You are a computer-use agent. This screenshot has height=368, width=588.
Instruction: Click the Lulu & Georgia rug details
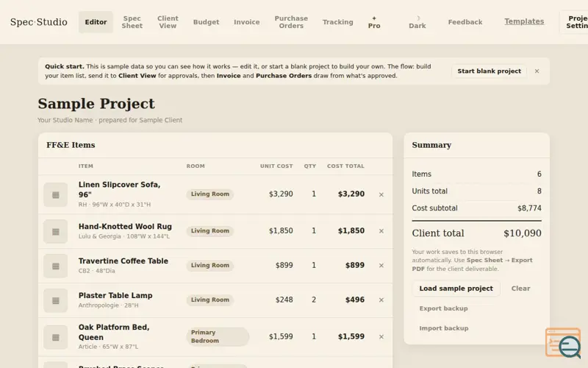click(124, 236)
